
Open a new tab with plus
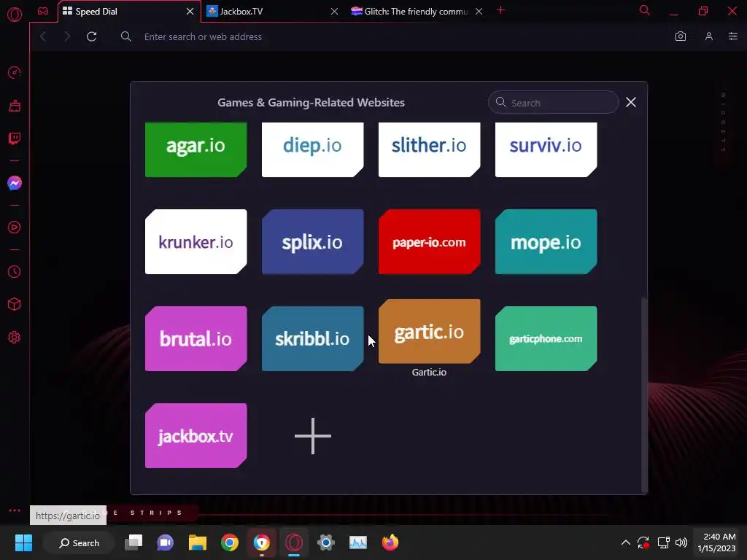500,10
